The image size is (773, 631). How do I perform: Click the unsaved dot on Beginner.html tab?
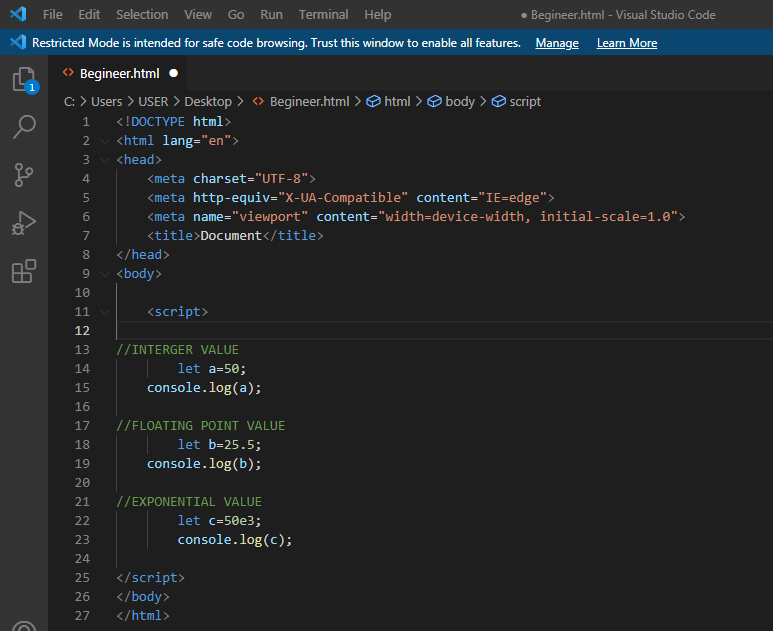point(173,73)
